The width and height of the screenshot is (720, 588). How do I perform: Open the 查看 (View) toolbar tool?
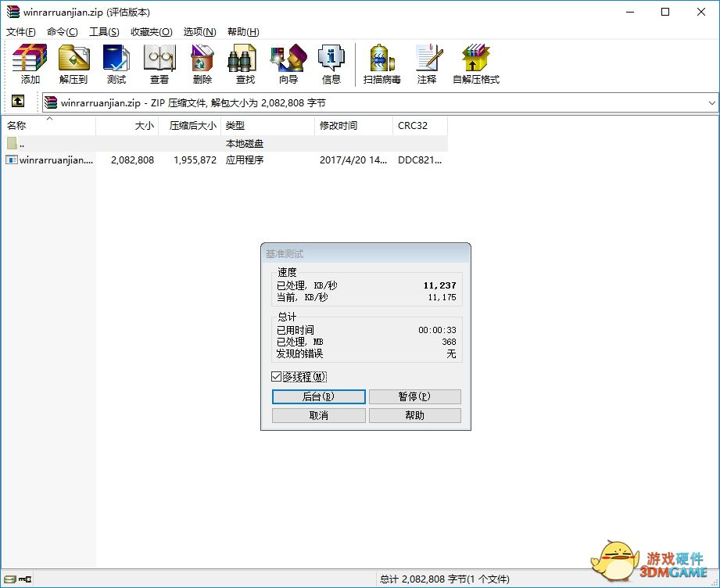(159, 57)
